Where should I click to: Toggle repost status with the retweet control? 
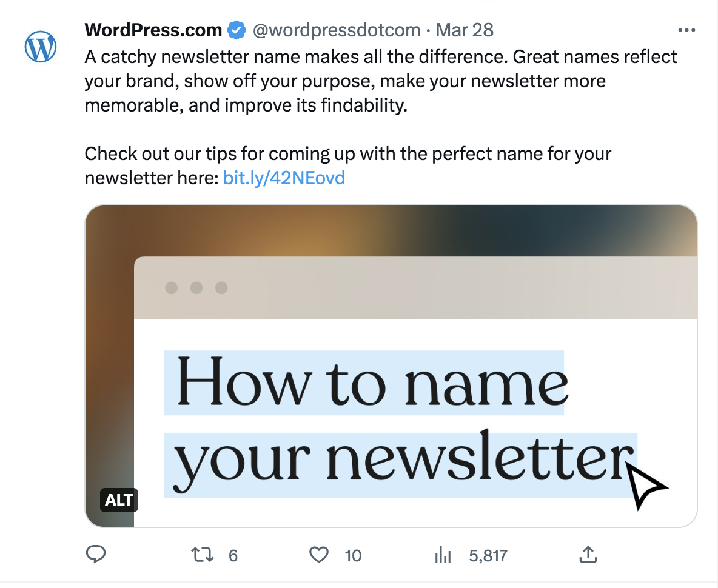pos(202,555)
